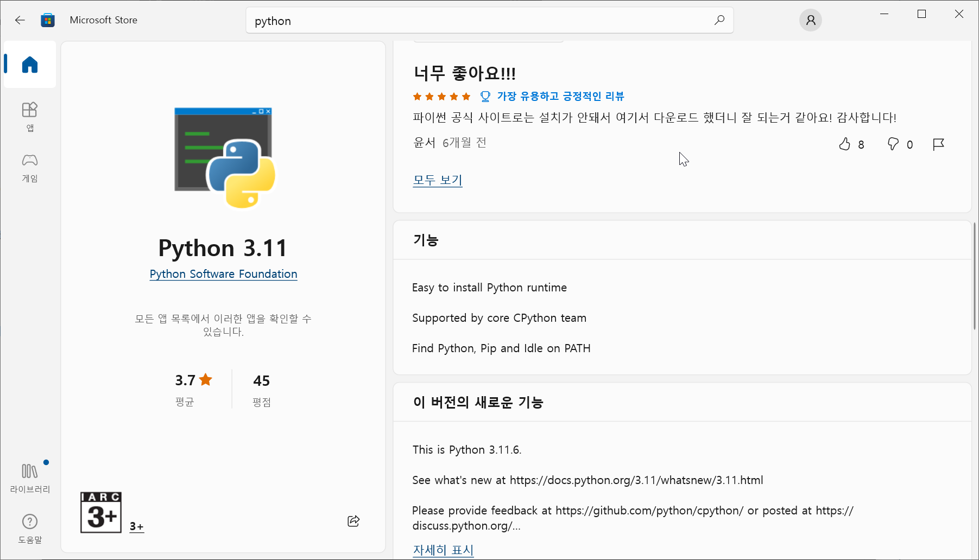Click the share icon on app card
The image size is (979, 560).
click(x=353, y=521)
